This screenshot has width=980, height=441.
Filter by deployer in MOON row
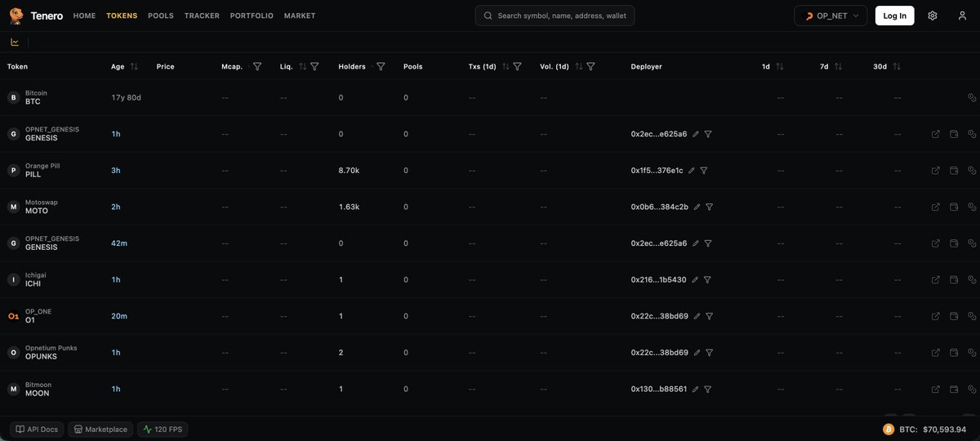point(709,390)
